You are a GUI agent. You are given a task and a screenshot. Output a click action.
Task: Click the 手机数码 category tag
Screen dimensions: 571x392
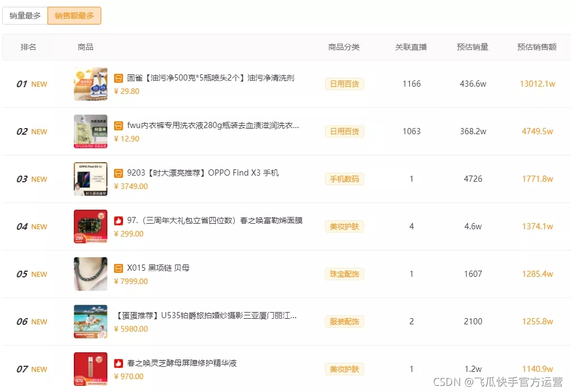click(x=345, y=179)
